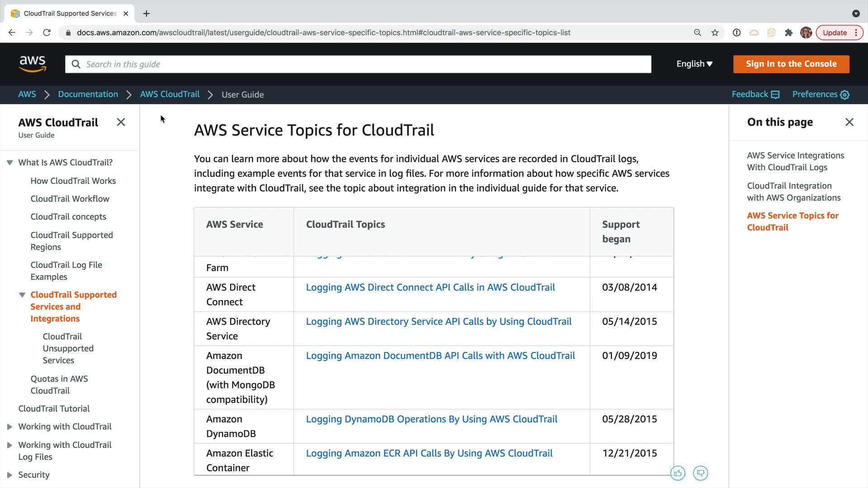The width and height of the screenshot is (868, 488).
Task: Open Preferences gear settings
Action: tap(844, 94)
